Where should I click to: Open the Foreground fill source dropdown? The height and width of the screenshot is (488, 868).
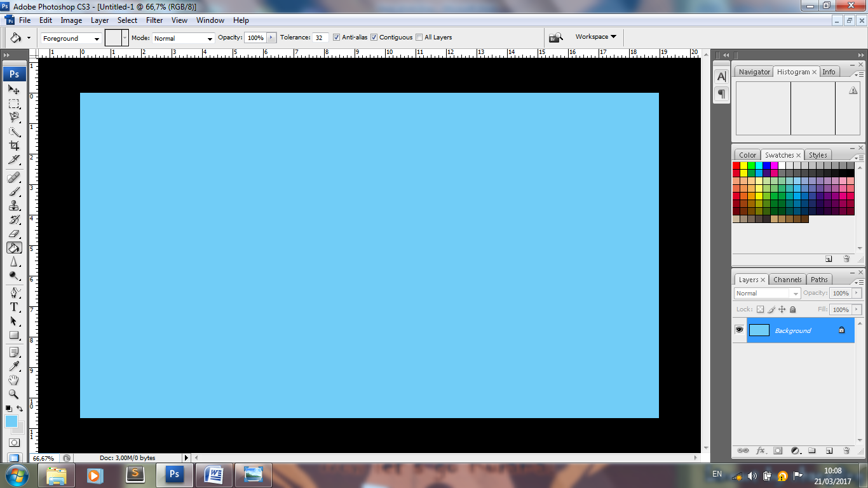(71, 38)
